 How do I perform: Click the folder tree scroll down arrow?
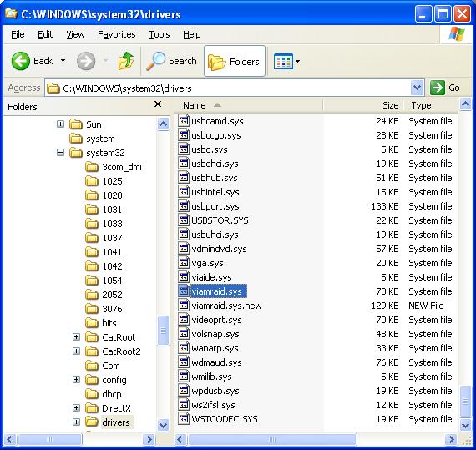coord(164,425)
